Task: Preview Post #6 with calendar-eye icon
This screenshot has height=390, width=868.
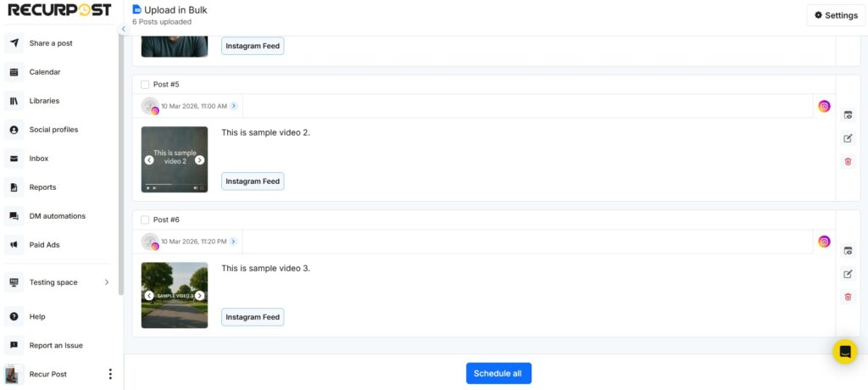Action: pos(848,251)
